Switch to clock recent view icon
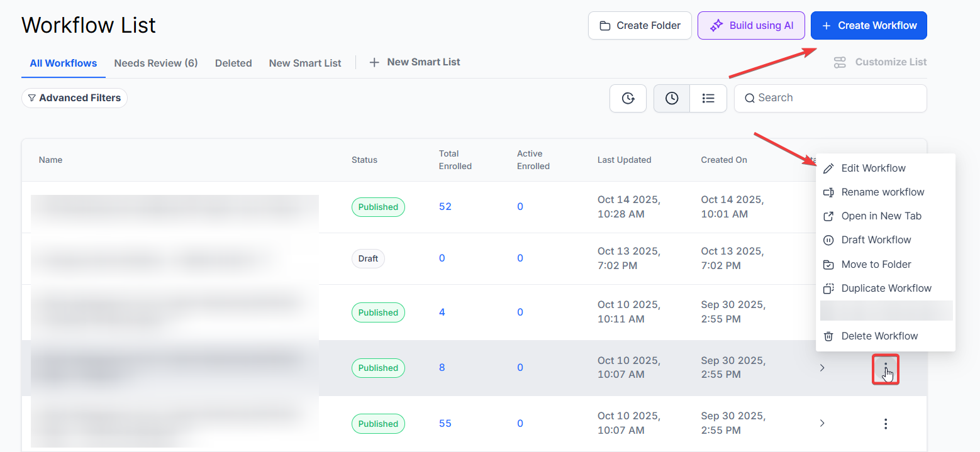 pyautogui.click(x=672, y=99)
